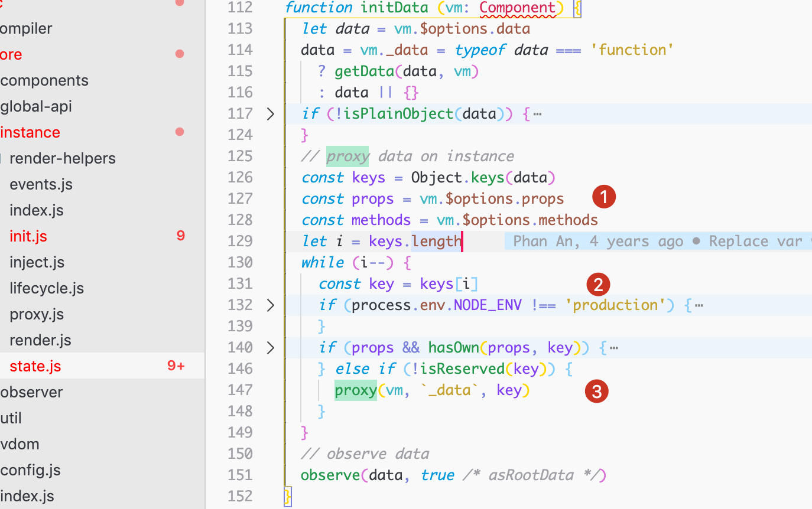
Task: Open index.js below events.js
Action: point(37,210)
